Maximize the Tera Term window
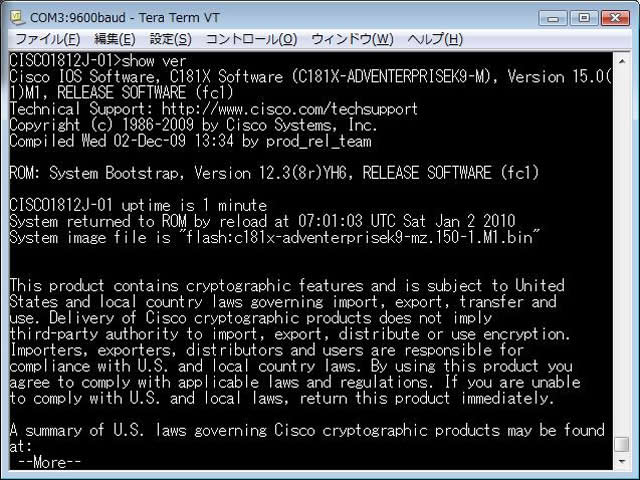The height and width of the screenshot is (480, 640). click(581, 18)
